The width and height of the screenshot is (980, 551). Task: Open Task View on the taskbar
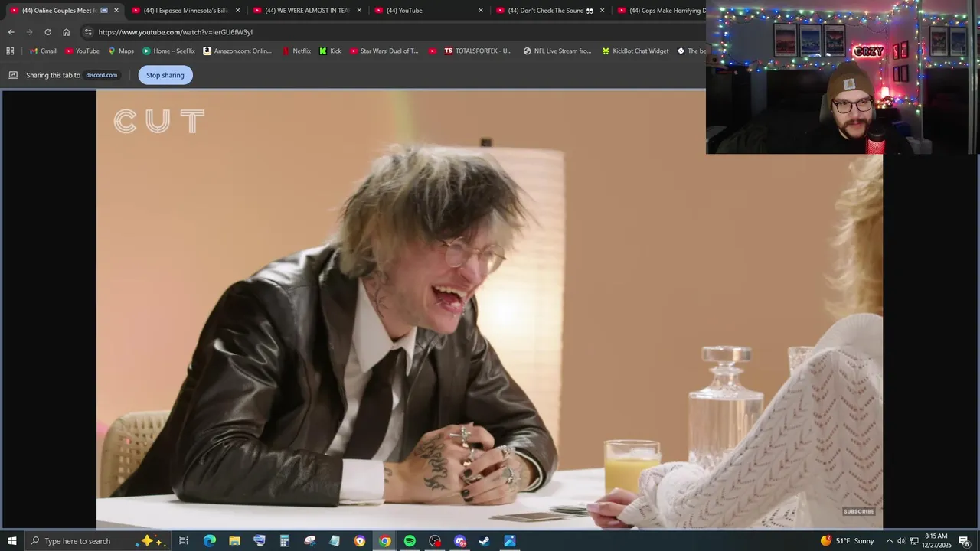pyautogui.click(x=184, y=541)
